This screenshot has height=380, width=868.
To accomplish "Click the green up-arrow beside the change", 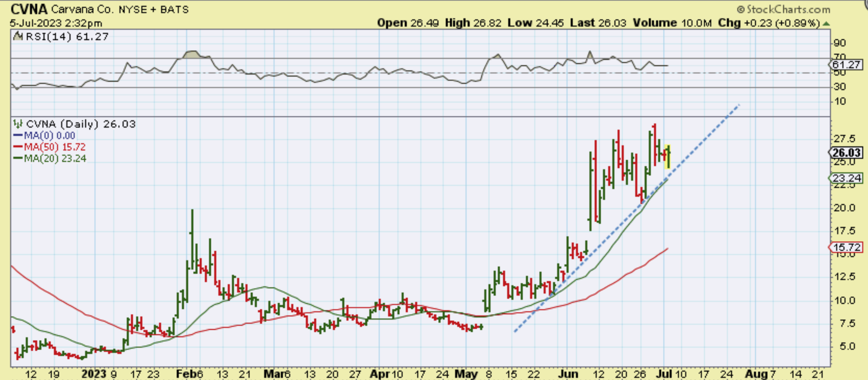I will point(826,23).
